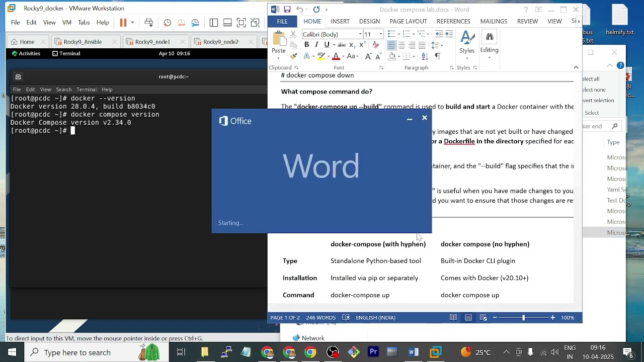
Task: Save the document with Word's floppy icon
Action: pos(287,10)
